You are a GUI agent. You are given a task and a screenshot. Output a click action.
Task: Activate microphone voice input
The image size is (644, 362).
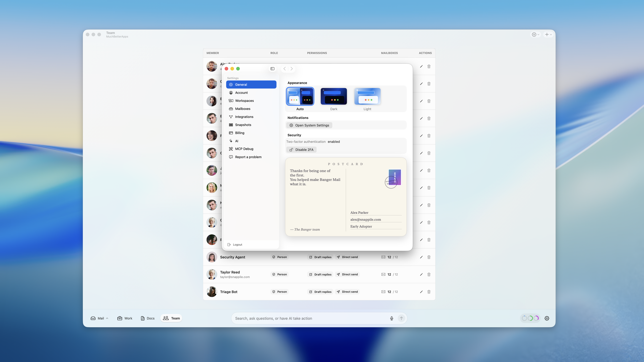click(x=391, y=318)
